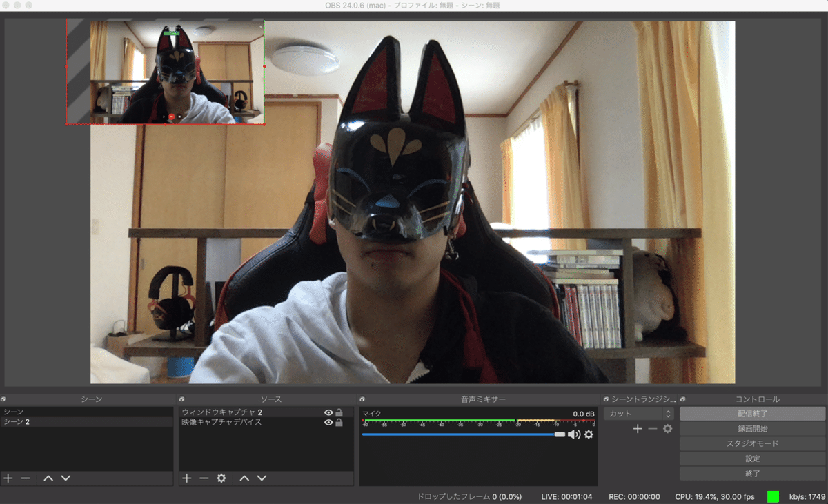Click 配信終了 to stop streaming

pyautogui.click(x=752, y=414)
